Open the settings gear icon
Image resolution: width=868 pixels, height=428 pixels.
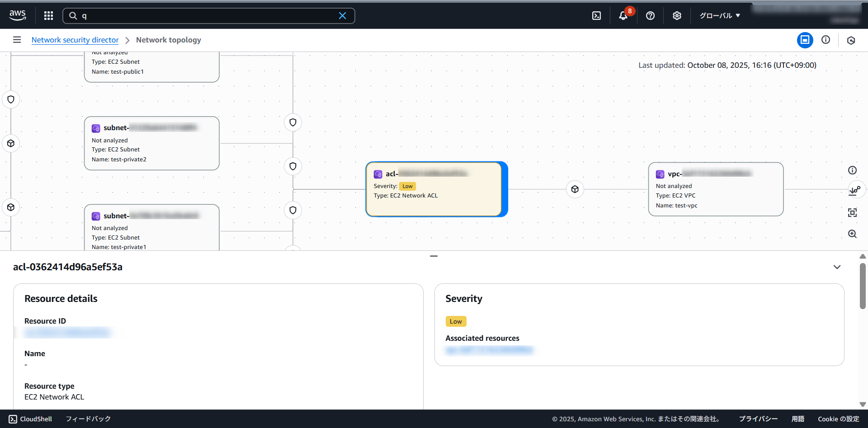[677, 16]
